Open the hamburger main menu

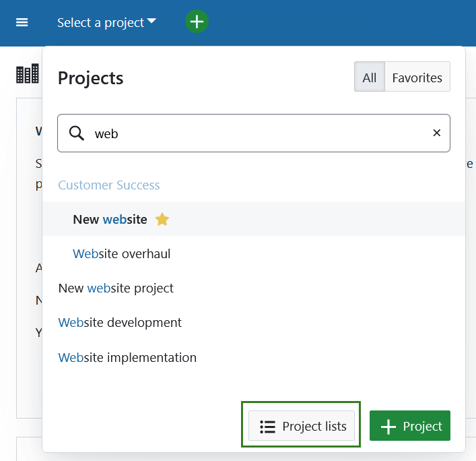click(x=22, y=22)
